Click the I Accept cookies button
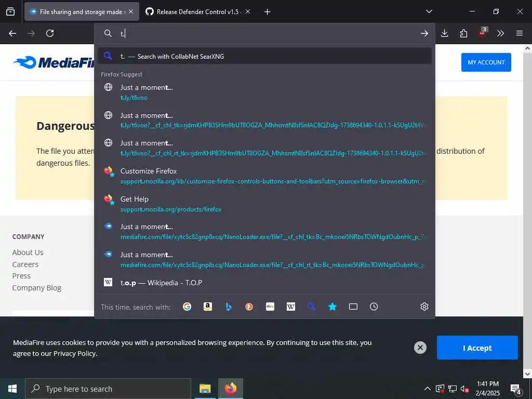This screenshot has width=532, height=399. pos(477,348)
